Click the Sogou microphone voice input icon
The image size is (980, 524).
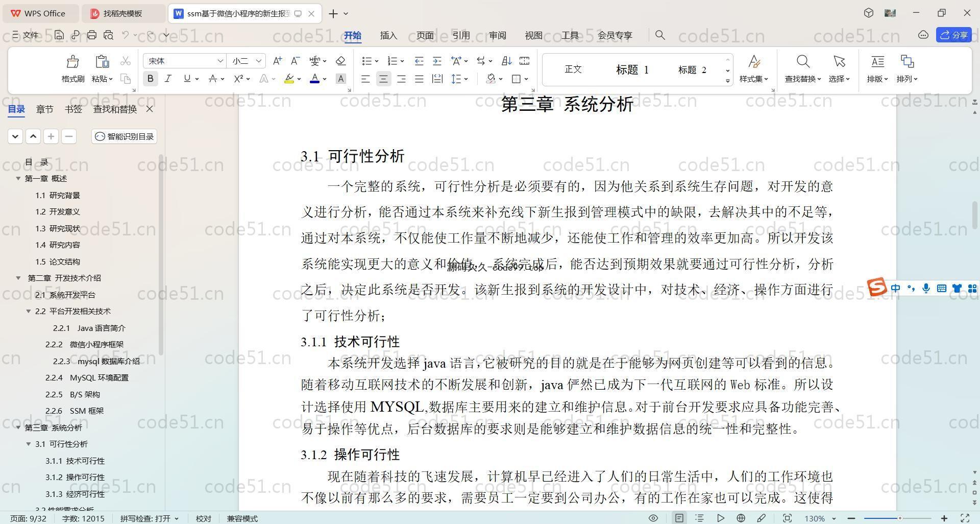point(926,288)
